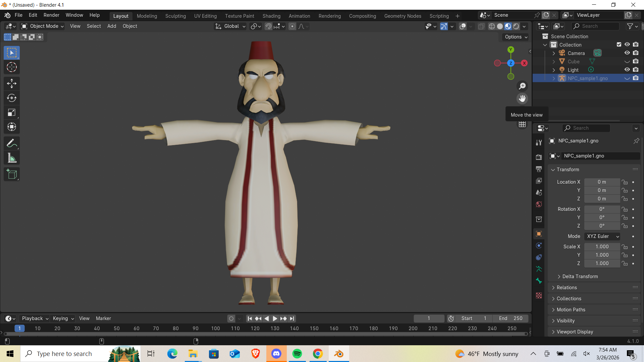Click the Location X value field
The height and width of the screenshot is (362, 644).
tap(602, 182)
